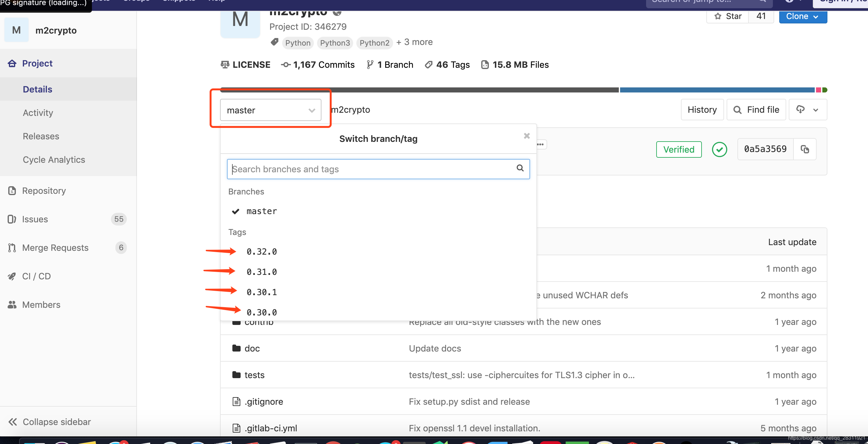This screenshot has width=868, height=444.
Task: Click the Members sidebar icon
Action: (x=12, y=305)
